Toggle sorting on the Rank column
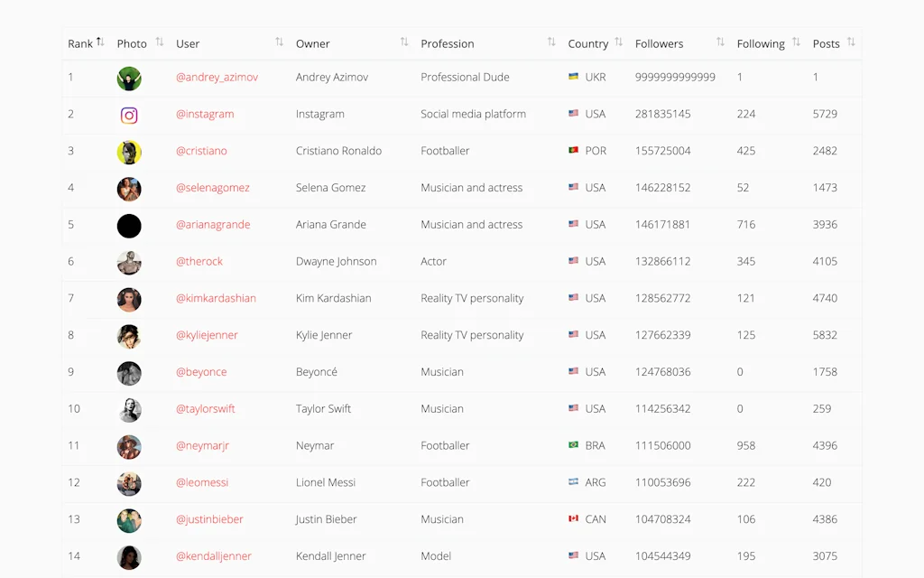The width and height of the screenshot is (924, 578). (102, 42)
